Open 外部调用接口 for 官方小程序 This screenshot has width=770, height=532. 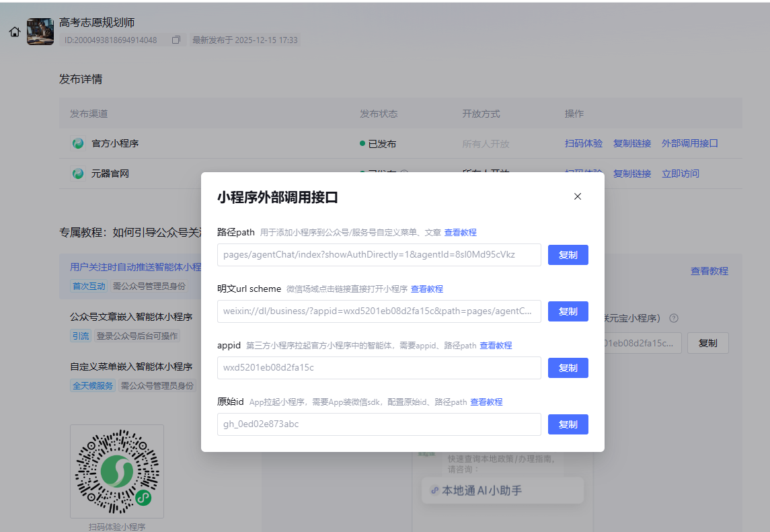689,143
